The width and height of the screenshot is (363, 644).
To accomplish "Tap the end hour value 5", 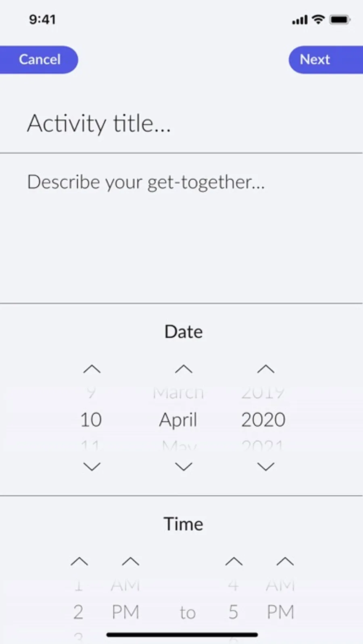I will tap(233, 612).
